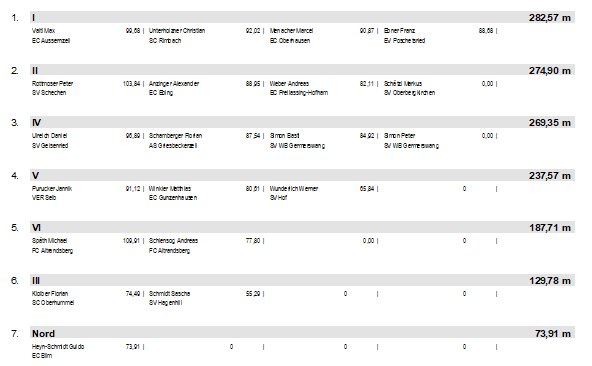
Task: Click total distance 187,71 m
Action: pyautogui.click(x=550, y=228)
